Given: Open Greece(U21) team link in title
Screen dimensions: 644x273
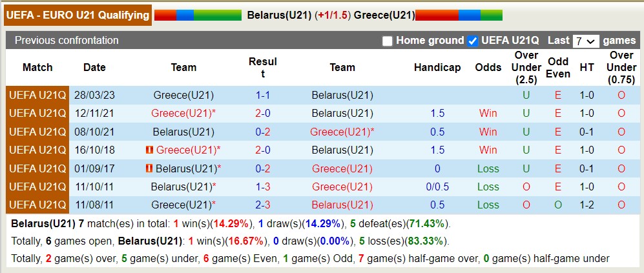Looking at the screenshot, I should tap(384, 15).
